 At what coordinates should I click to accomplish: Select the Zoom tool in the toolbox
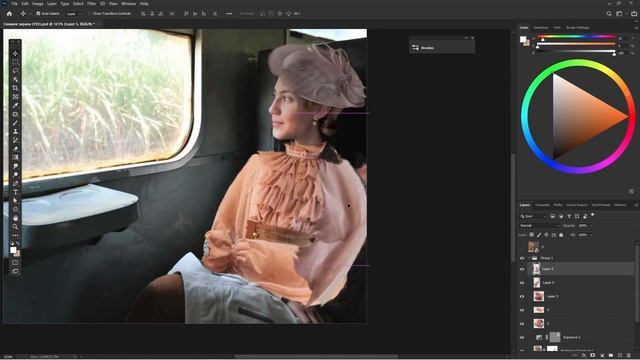15,227
